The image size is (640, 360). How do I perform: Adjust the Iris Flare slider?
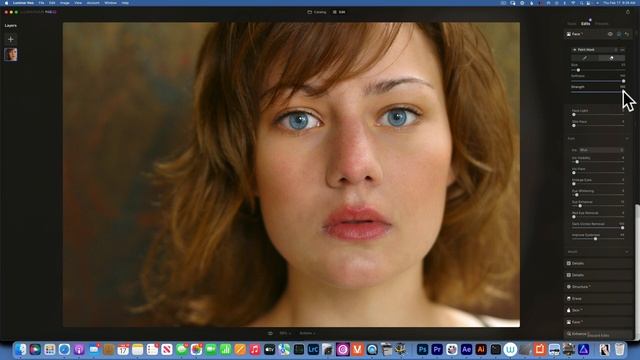[598, 173]
